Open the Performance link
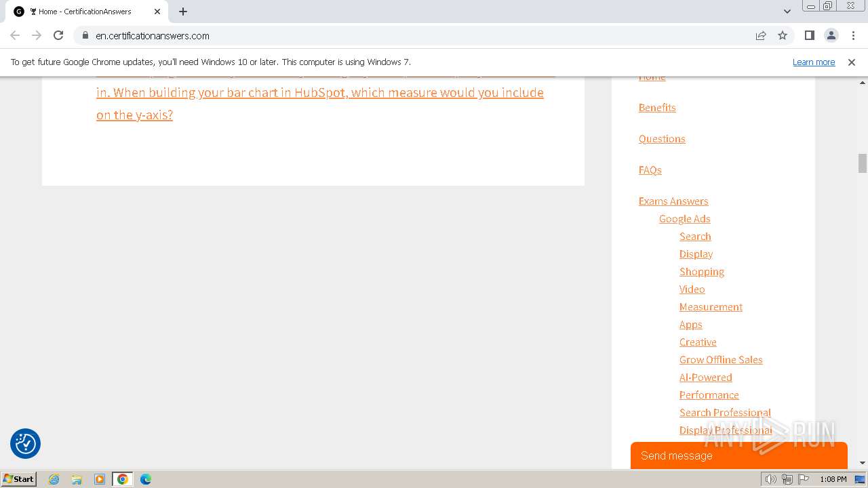868x488 pixels. [x=709, y=394]
